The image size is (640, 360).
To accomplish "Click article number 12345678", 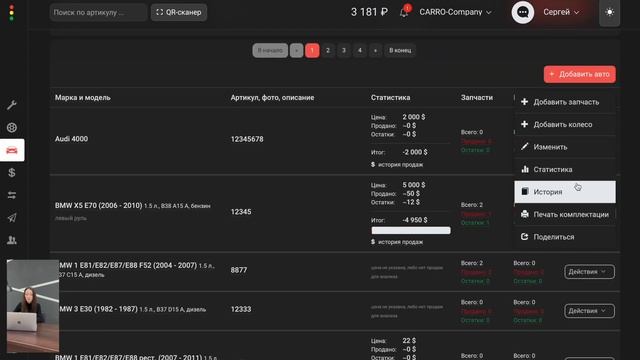I will point(247,139).
